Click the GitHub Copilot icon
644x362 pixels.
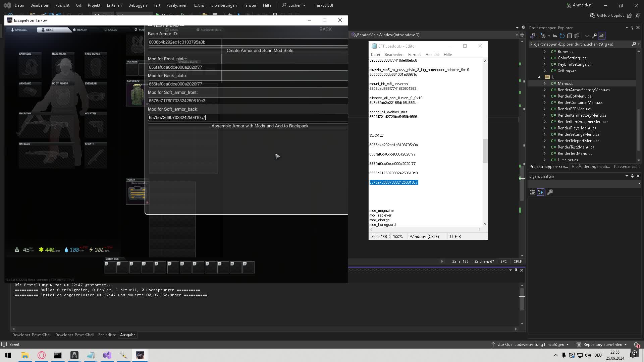coord(592,15)
